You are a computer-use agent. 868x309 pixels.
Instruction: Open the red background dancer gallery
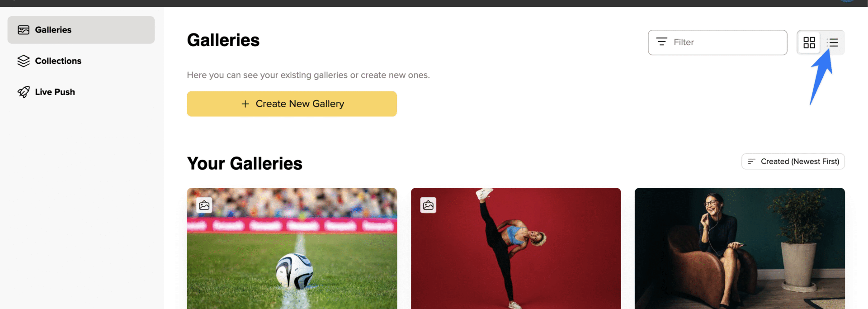[x=516, y=248]
